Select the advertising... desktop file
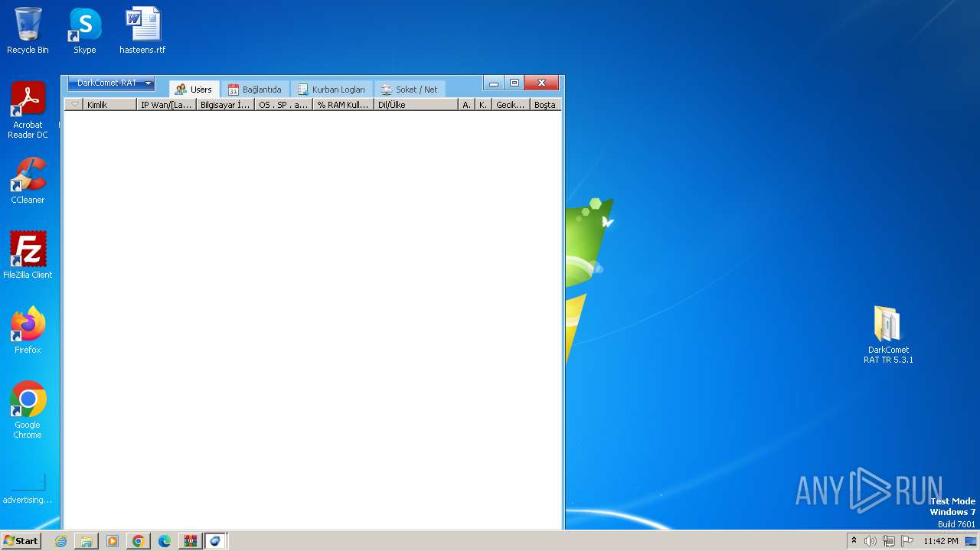Image resolution: width=980 pixels, height=551 pixels. pyautogui.click(x=28, y=488)
